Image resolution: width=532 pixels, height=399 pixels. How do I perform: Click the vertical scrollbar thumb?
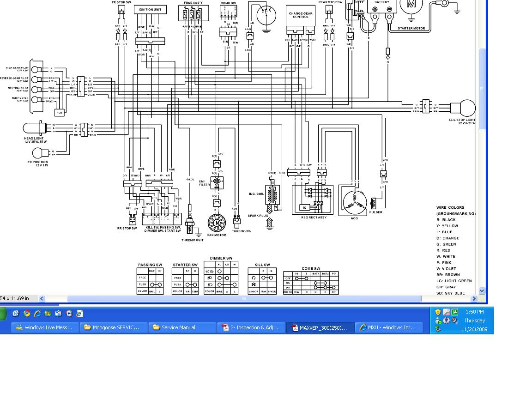[482, 89]
